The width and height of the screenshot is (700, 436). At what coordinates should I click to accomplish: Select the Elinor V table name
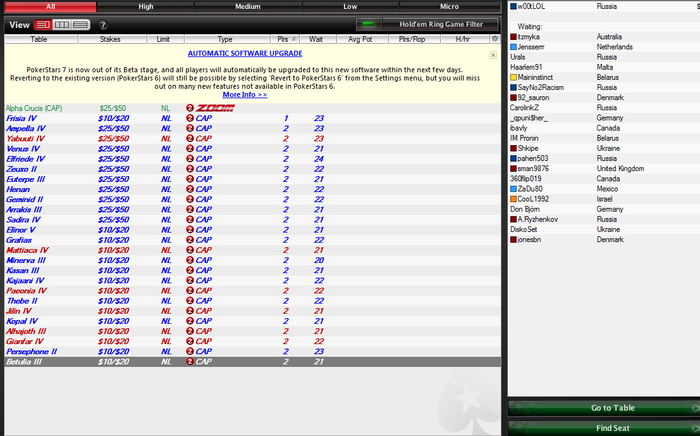[21, 230]
